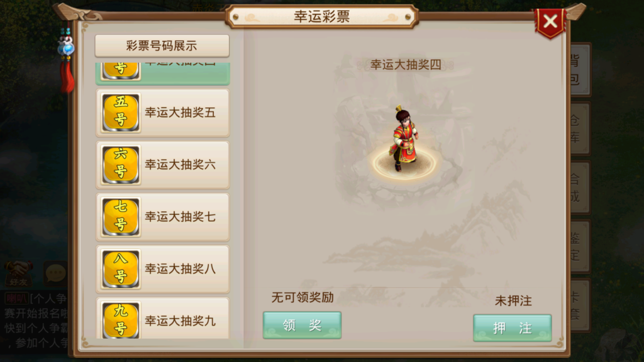
Task: Select 幸运大抽奖八 list entry
Action: tap(163, 269)
